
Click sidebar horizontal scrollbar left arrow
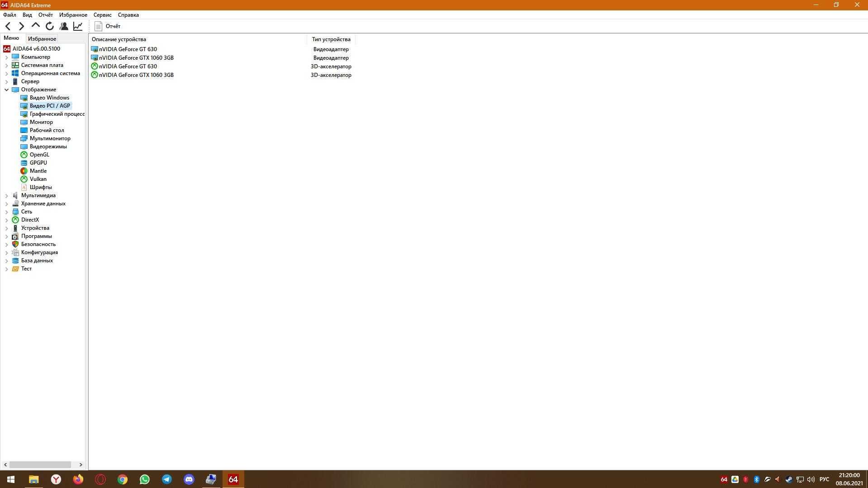click(x=5, y=464)
